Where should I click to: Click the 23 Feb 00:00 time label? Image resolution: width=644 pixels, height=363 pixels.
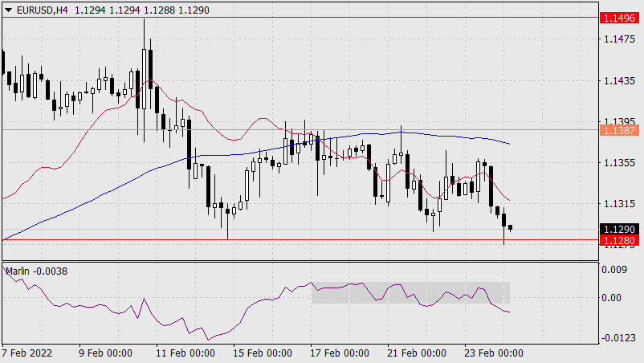pyautogui.click(x=494, y=353)
